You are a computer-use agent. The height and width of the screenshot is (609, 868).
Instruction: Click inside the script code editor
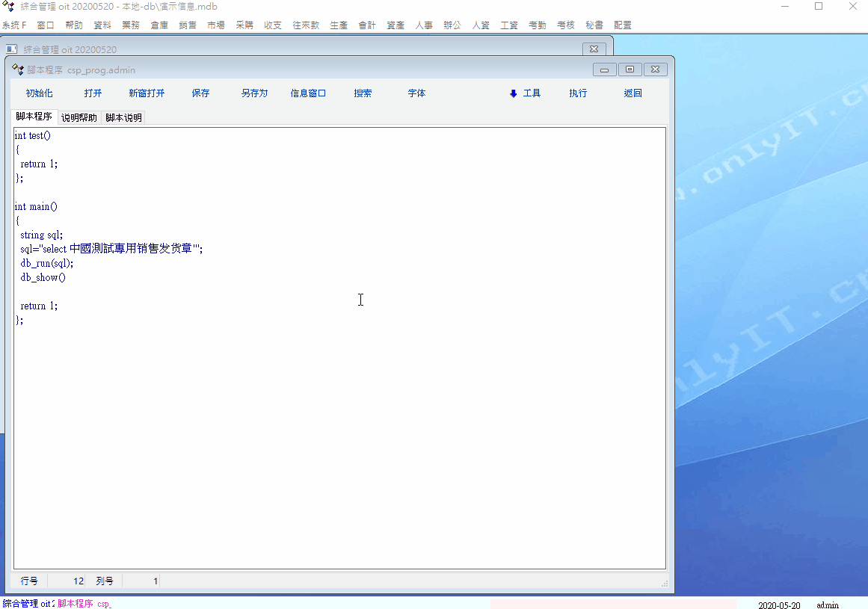[x=336, y=411]
